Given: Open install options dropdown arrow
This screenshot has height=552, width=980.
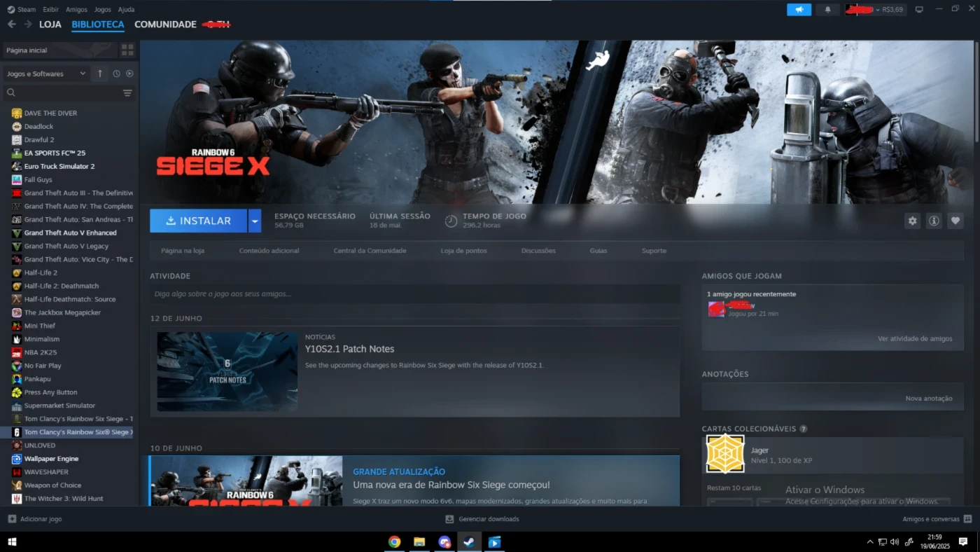Looking at the screenshot, I should click(255, 221).
